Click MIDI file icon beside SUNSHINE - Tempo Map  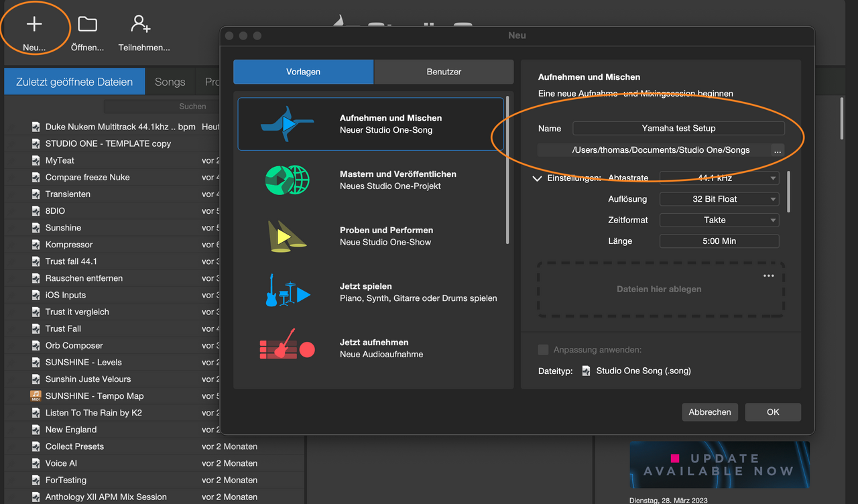(36, 395)
